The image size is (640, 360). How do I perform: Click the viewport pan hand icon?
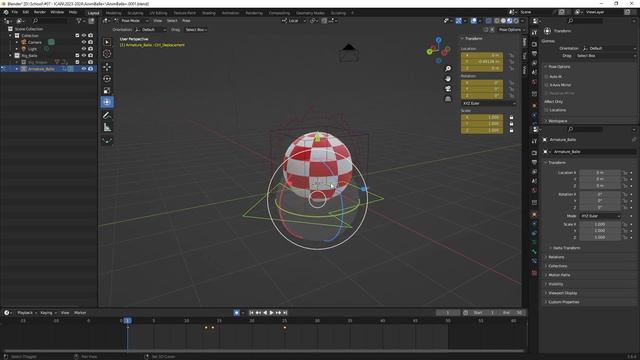point(448,78)
